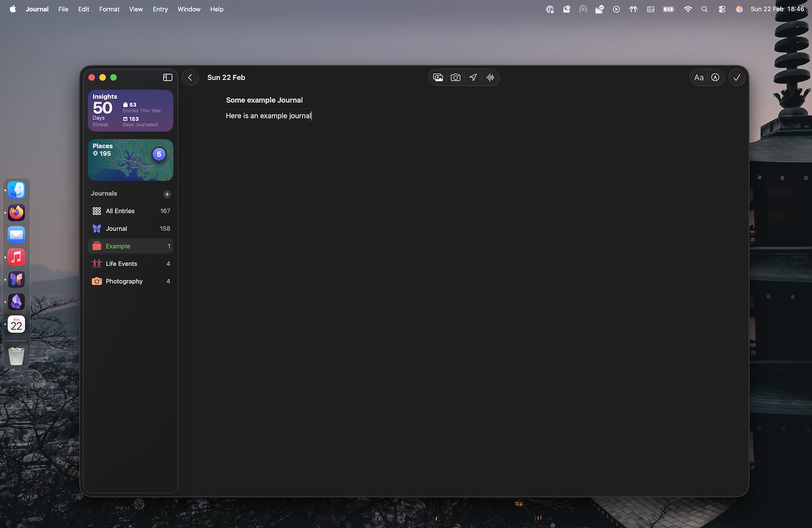
Task: Launch the Journal butterfly icon in the Dock
Action: click(x=16, y=279)
